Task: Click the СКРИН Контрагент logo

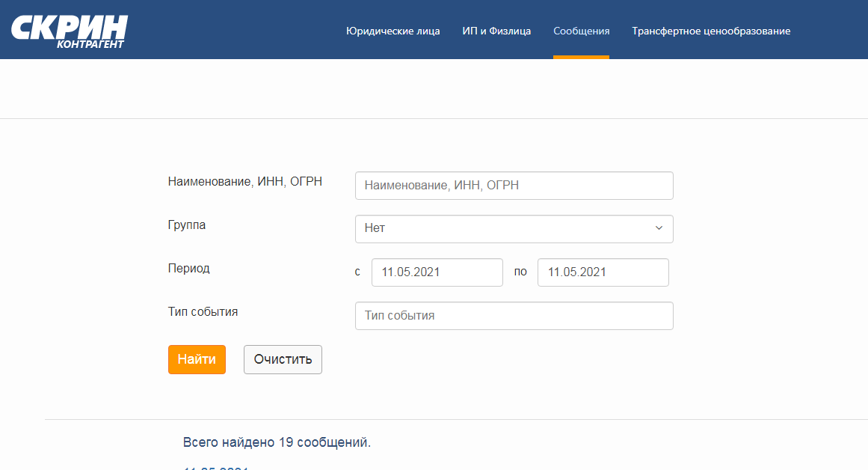Action: coord(69,31)
